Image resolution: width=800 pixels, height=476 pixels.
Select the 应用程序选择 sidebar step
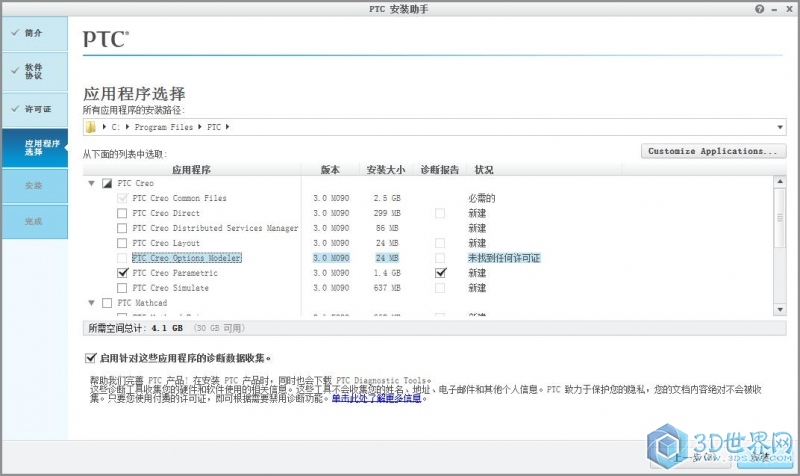point(34,147)
